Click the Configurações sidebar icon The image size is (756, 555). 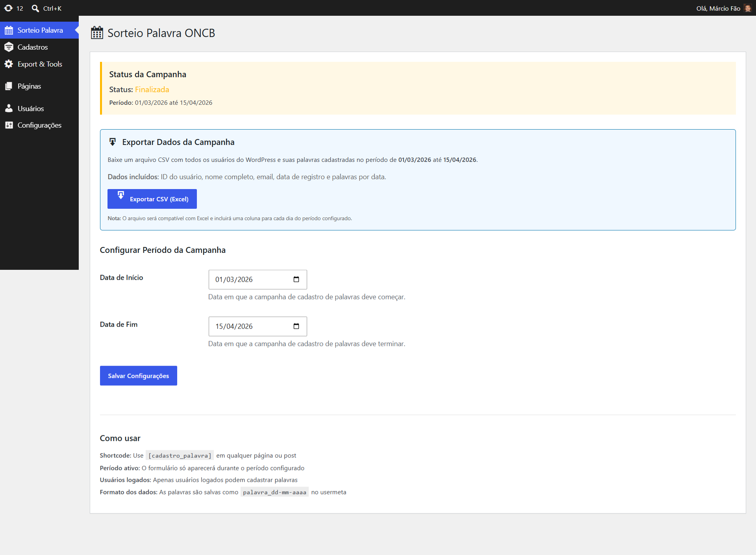pyautogui.click(x=9, y=125)
